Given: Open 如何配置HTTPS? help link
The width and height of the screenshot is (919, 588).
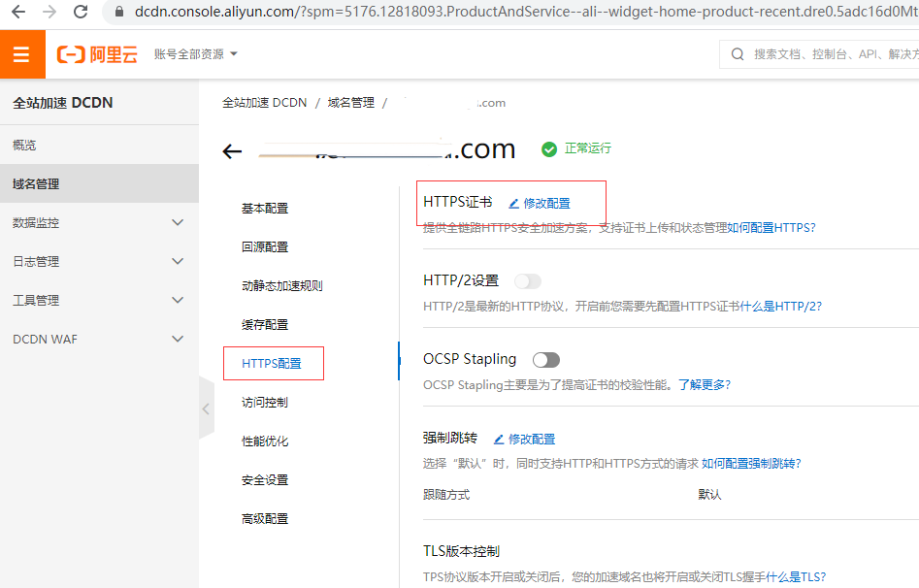Looking at the screenshot, I should click(x=771, y=227).
